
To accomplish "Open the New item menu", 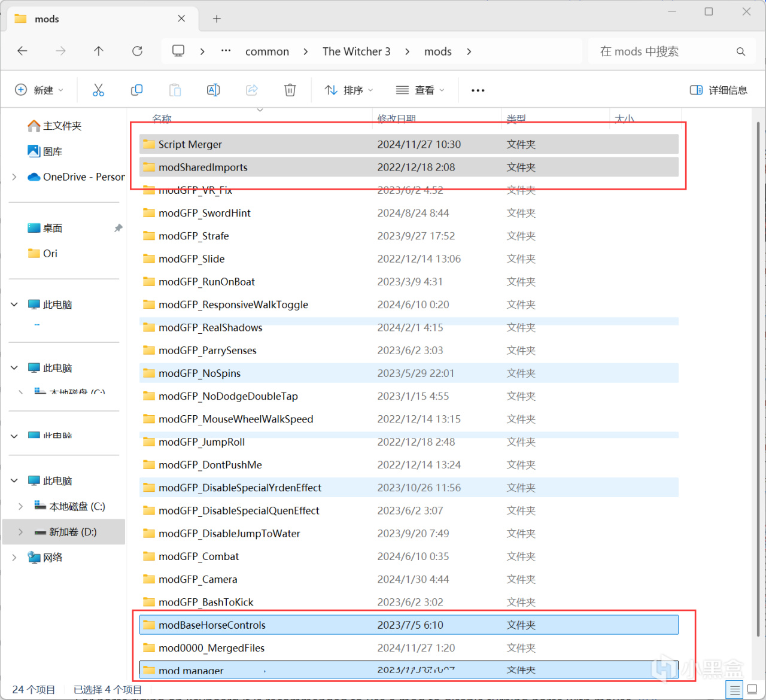I will tap(39, 90).
